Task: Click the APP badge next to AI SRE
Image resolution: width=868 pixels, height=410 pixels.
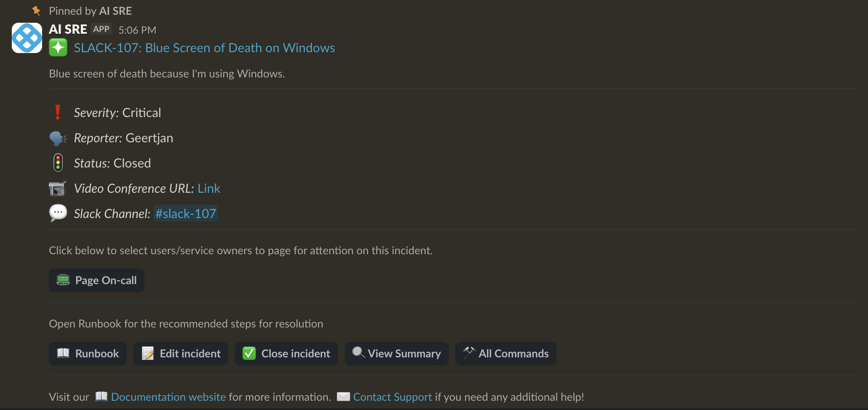Action: [101, 29]
